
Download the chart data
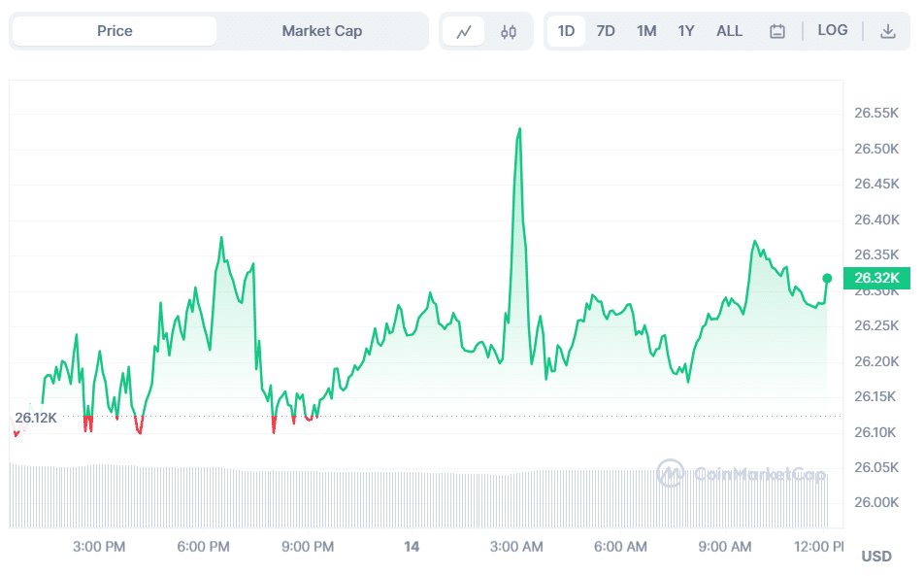887,31
